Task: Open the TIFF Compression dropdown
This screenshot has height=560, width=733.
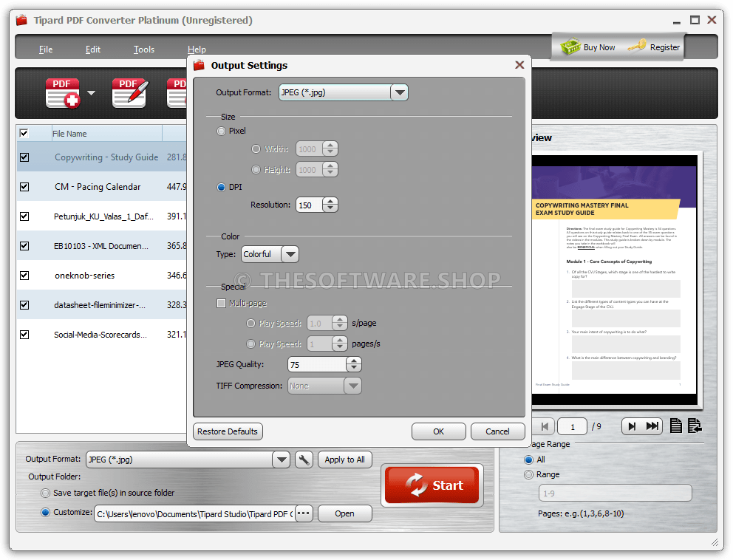Action: coord(352,386)
